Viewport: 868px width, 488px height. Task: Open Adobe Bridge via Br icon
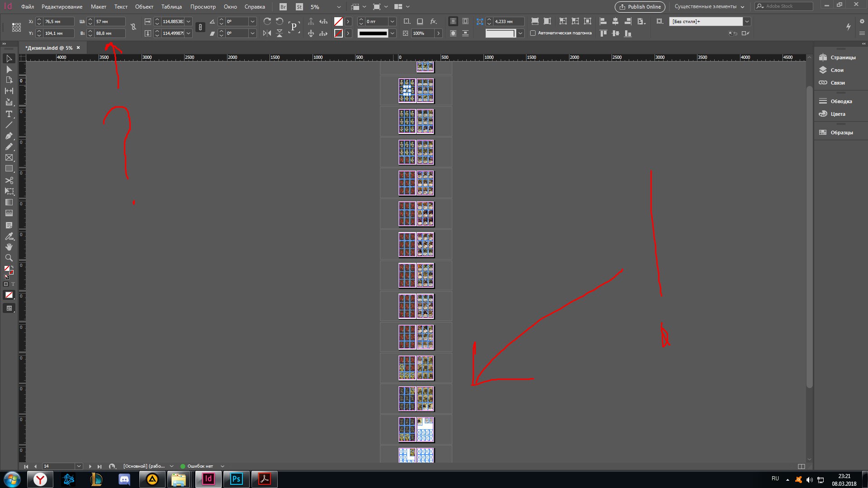point(283,7)
